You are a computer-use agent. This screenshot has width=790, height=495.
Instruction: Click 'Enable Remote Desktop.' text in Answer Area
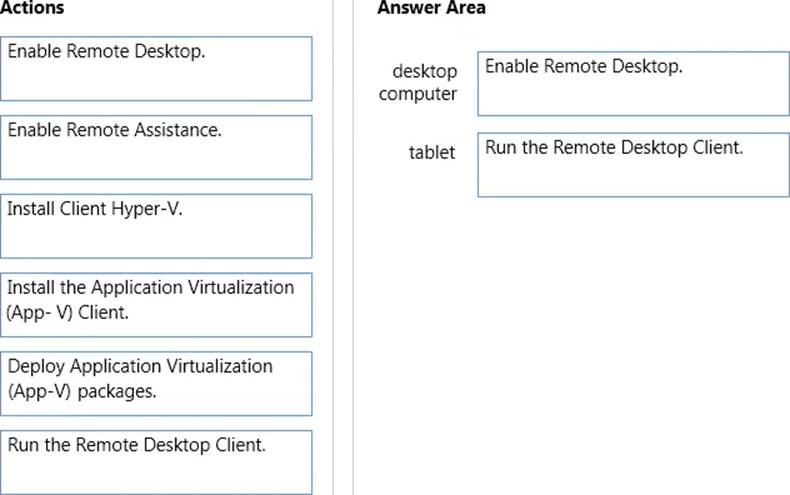click(x=584, y=67)
